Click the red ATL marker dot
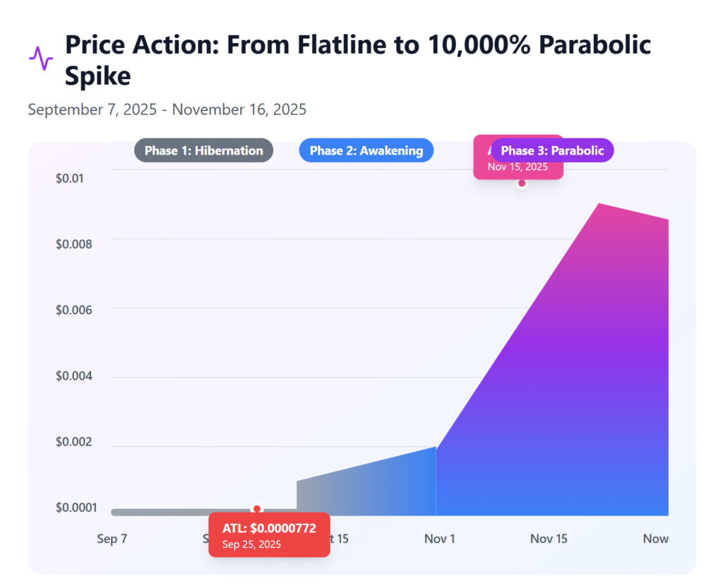Viewport: 723px width, 588px height. click(x=257, y=509)
